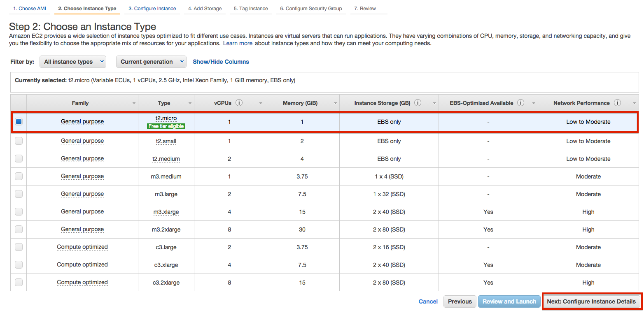Image resolution: width=644 pixels, height=313 pixels.
Task: Click the c3.large type name
Action: (166, 247)
